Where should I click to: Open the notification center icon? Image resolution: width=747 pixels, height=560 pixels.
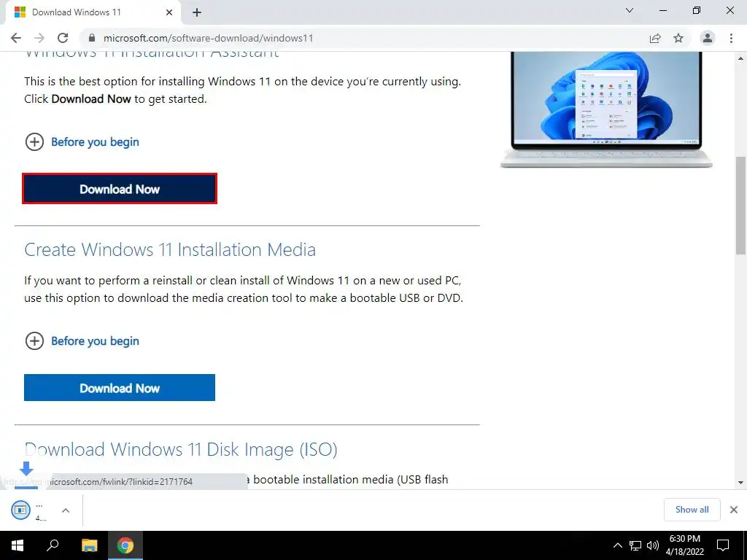click(x=723, y=545)
